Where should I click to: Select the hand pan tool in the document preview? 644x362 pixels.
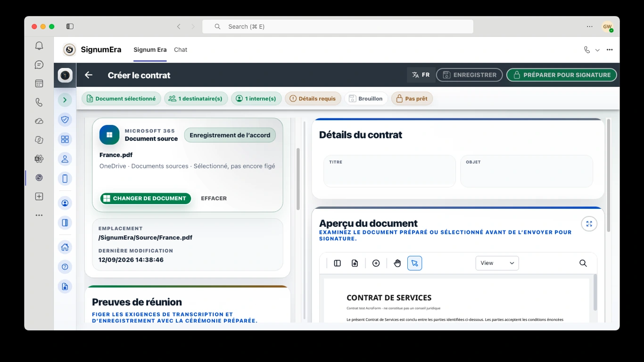tap(397, 263)
